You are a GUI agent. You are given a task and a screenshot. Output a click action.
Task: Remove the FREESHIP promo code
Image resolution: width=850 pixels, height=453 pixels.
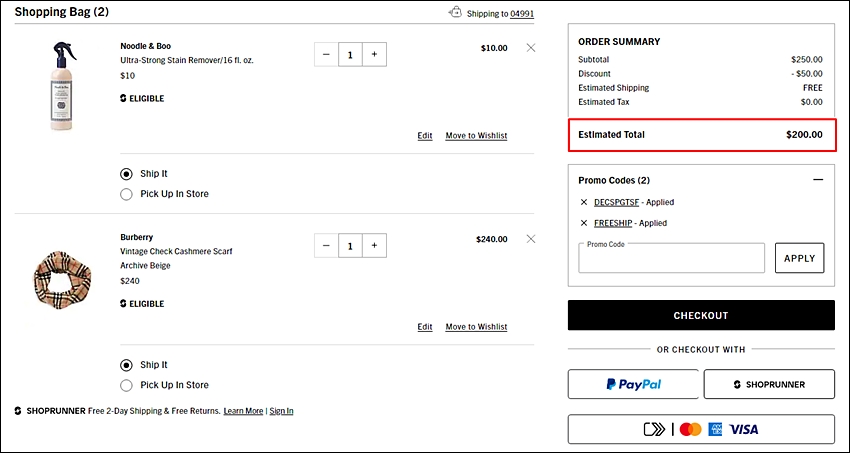click(584, 223)
